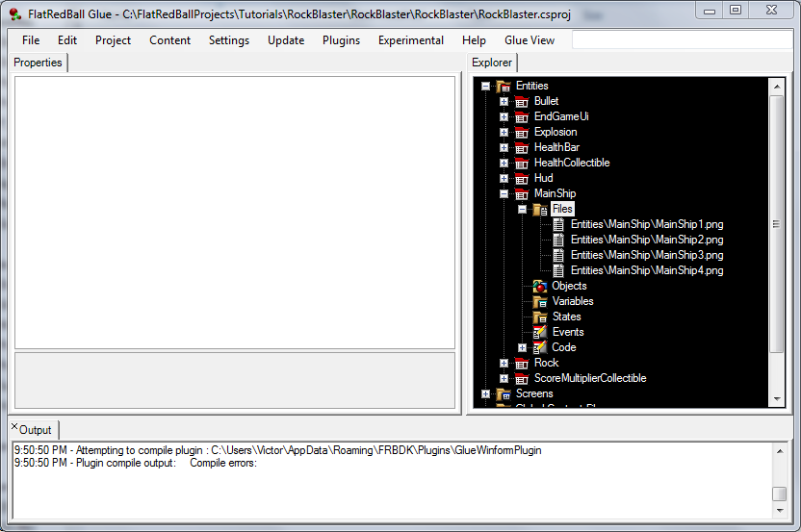The width and height of the screenshot is (801, 532).
Task: Expand the Explosion entity node
Action: [x=504, y=132]
